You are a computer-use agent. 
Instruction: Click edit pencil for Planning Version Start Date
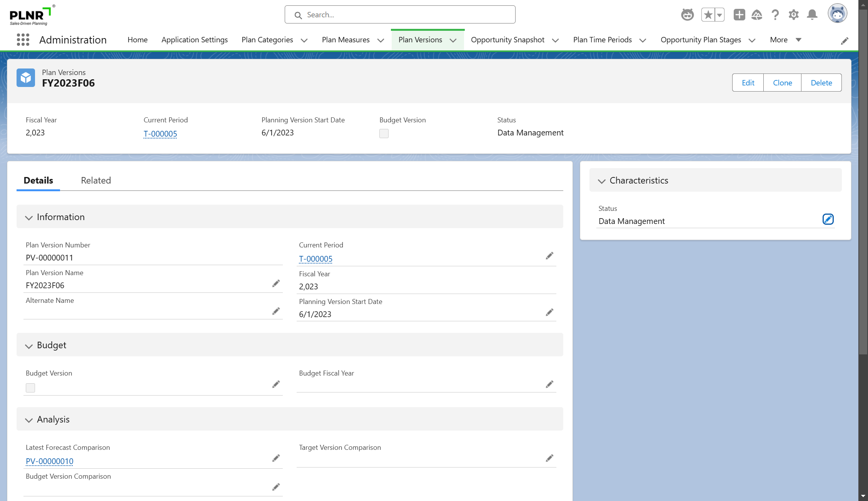[549, 312]
